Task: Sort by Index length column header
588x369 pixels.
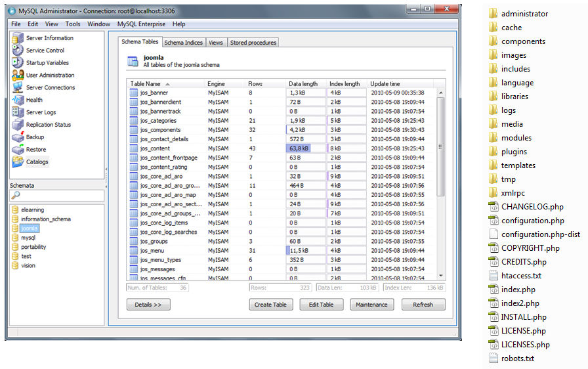Action: point(347,83)
